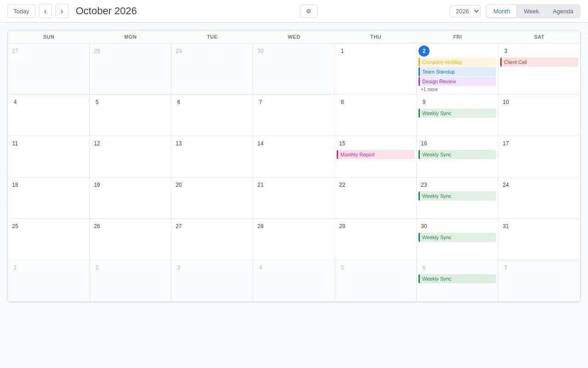Select highlighted date 2 circle
Screen dimensions: 588x368
pyautogui.click(x=424, y=51)
